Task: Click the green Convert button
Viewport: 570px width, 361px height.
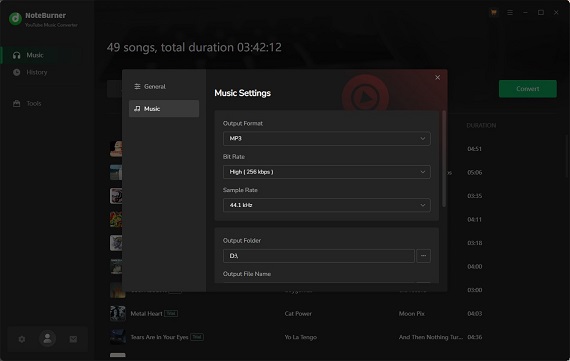Action: click(x=527, y=89)
